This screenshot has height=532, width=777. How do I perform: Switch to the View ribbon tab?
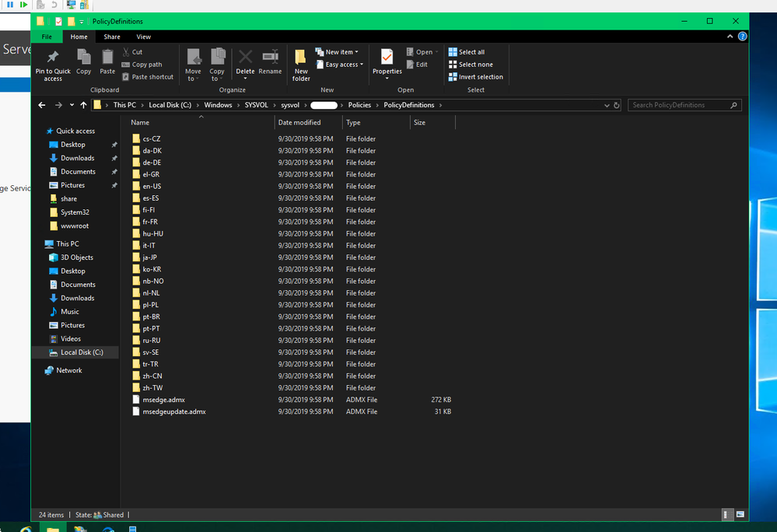click(144, 37)
